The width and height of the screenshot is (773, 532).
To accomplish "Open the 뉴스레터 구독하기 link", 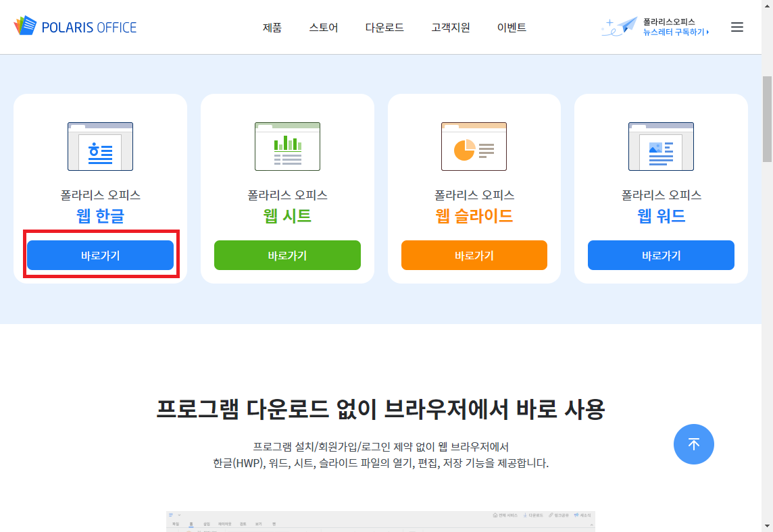I will 676,32.
